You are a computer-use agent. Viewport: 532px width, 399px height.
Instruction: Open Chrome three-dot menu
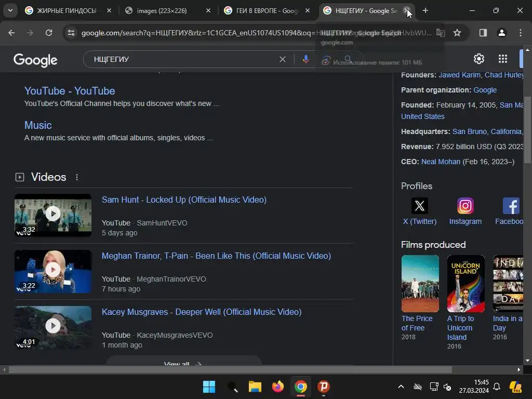(x=521, y=33)
